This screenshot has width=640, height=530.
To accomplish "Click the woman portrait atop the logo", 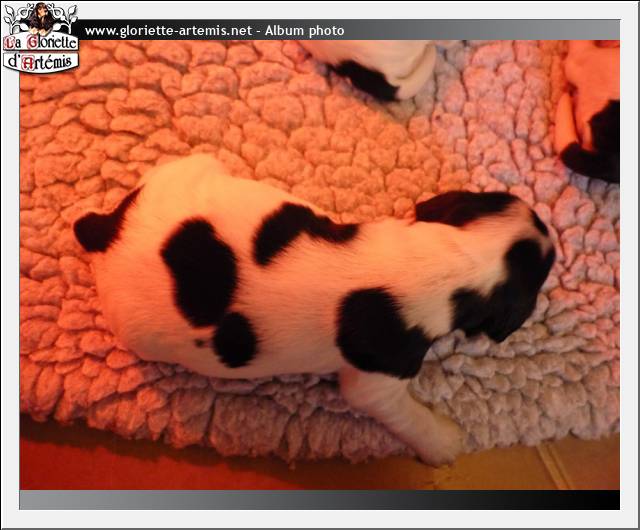I will (x=40, y=17).
